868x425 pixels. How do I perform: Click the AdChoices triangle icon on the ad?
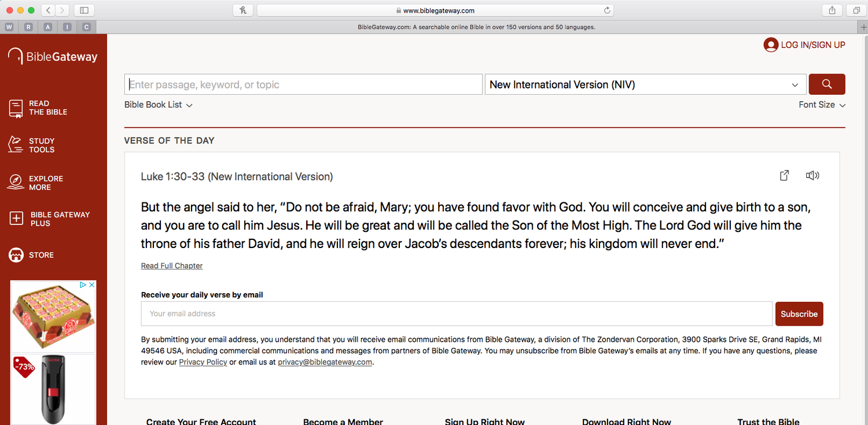[x=83, y=284]
